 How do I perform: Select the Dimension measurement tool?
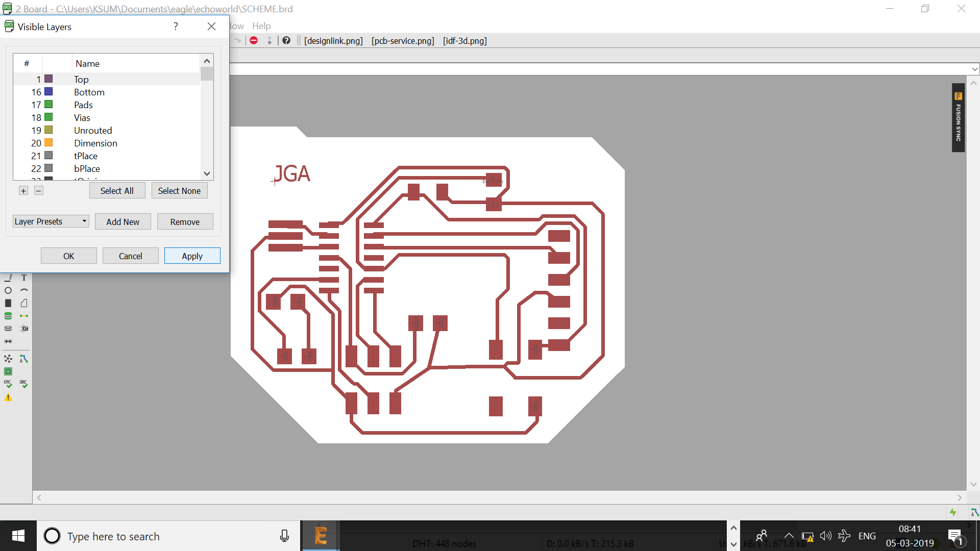pos(8,341)
